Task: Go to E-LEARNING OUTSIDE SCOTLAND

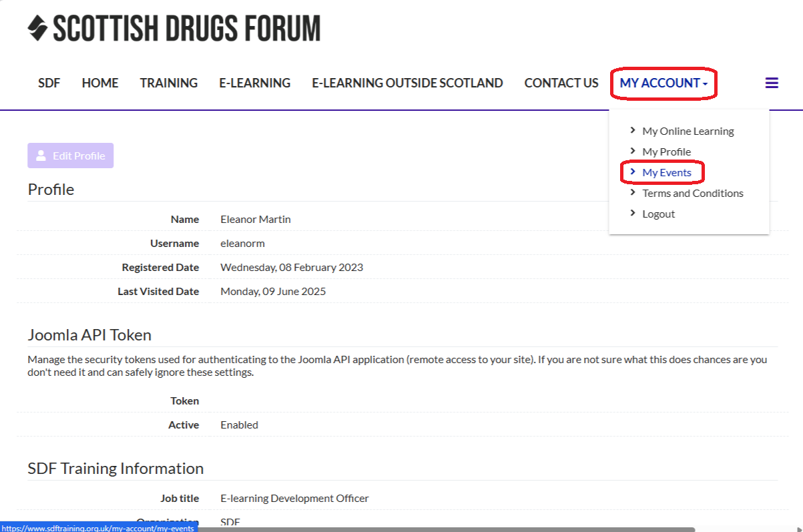Action: (x=407, y=83)
